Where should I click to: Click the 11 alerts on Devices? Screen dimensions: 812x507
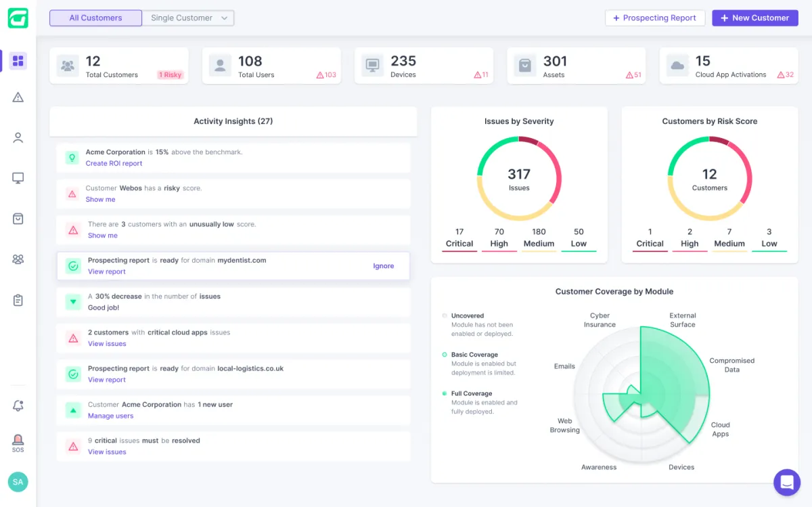(481, 75)
